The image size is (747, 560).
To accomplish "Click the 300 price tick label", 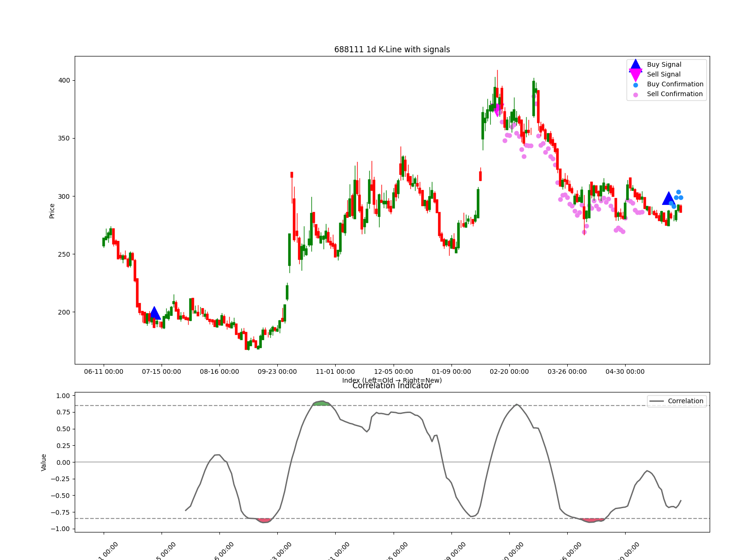I will click(x=64, y=196).
